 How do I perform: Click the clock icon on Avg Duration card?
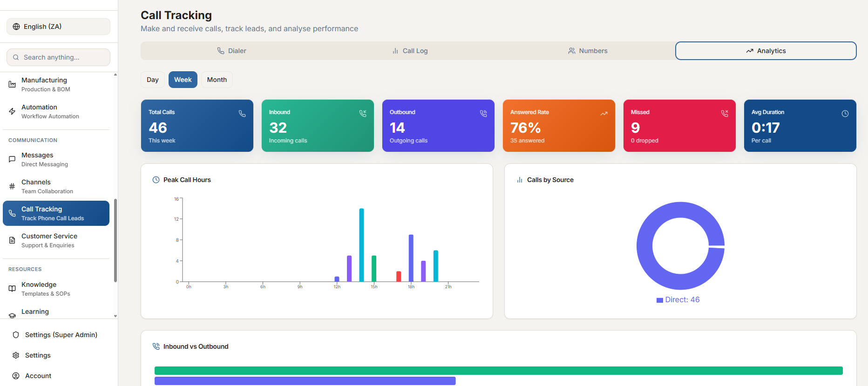845,114
